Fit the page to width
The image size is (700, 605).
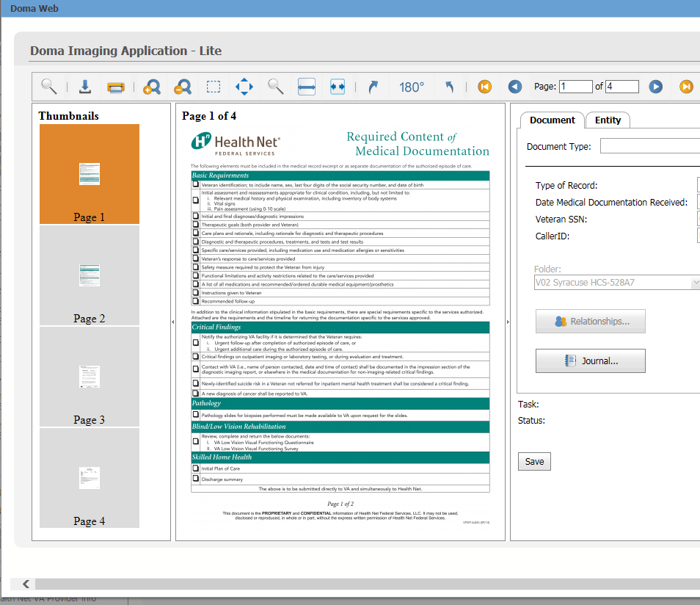[307, 87]
